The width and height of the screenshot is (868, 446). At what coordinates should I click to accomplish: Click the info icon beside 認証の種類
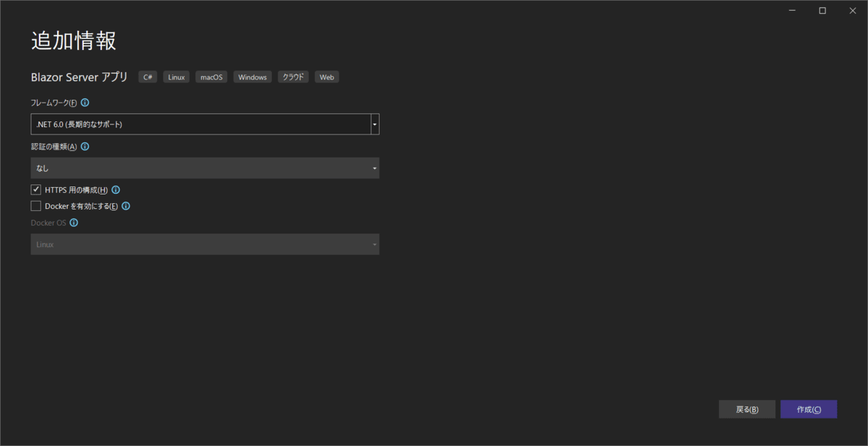pyautogui.click(x=85, y=146)
